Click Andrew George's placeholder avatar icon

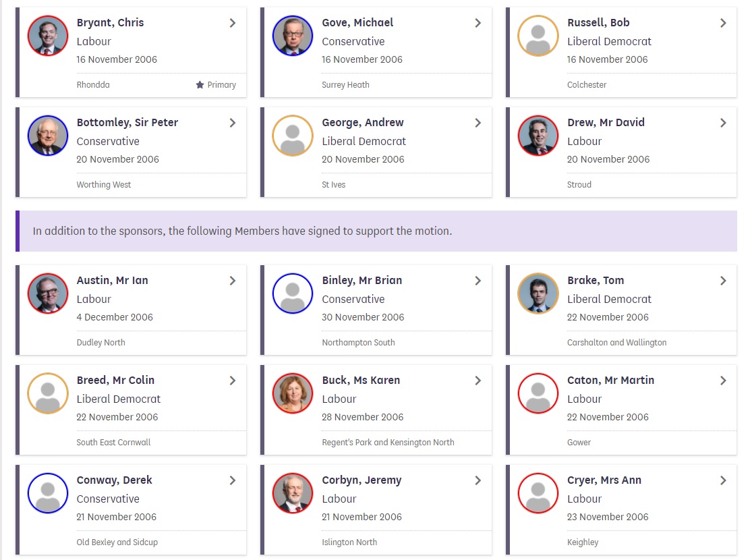(293, 136)
